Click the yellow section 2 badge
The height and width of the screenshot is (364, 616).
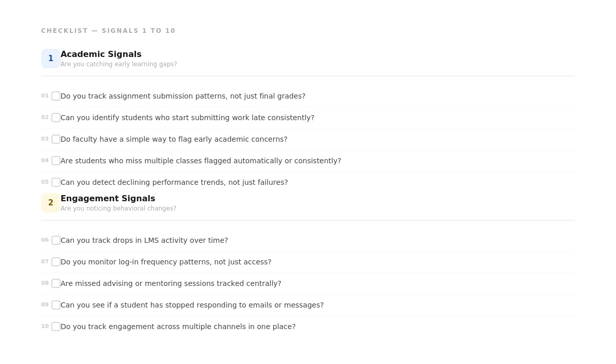coord(51,203)
